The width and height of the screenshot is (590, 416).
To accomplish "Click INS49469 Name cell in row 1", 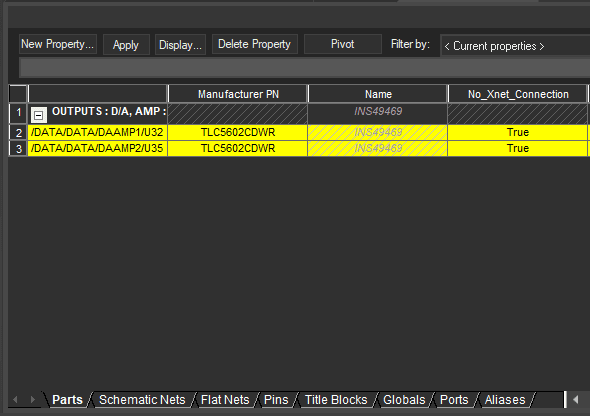I will (x=378, y=114).
